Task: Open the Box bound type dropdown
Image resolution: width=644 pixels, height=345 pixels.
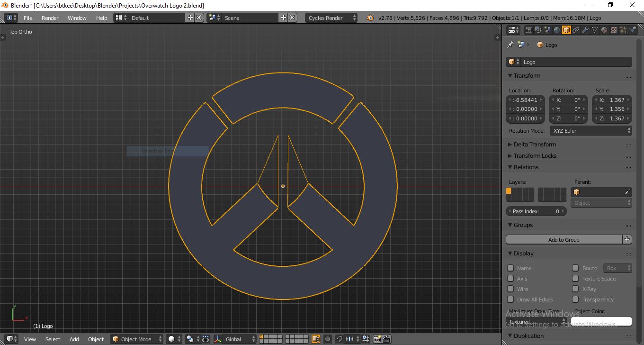Action: [x=617, y=268]
